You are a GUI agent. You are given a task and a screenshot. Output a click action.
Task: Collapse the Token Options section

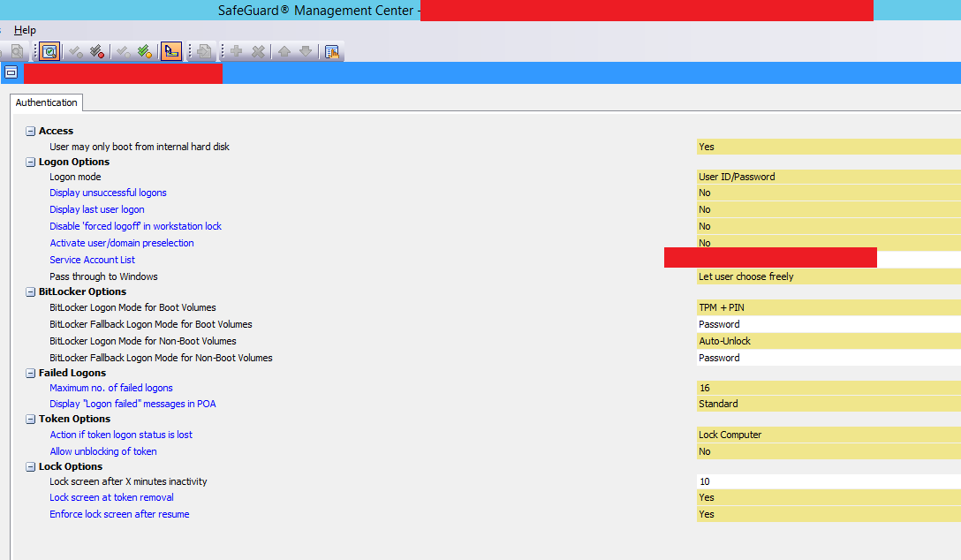[30, 419]
